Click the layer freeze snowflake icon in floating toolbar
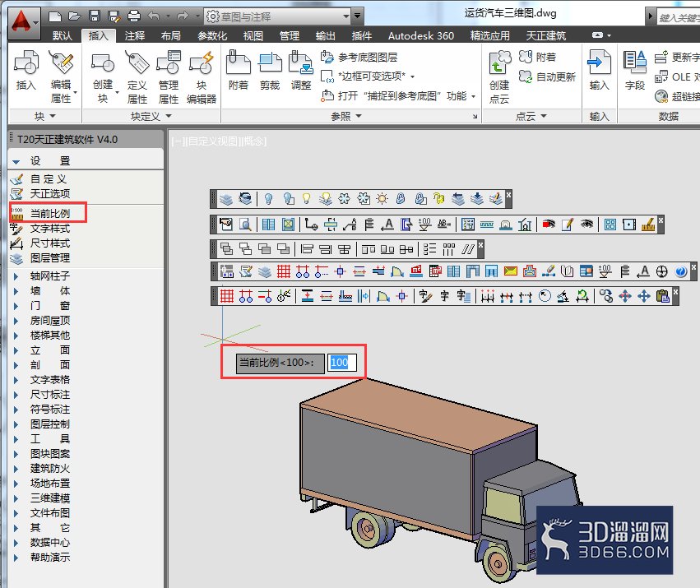Viewport: 700px width, 588px height. pos(344,199)
